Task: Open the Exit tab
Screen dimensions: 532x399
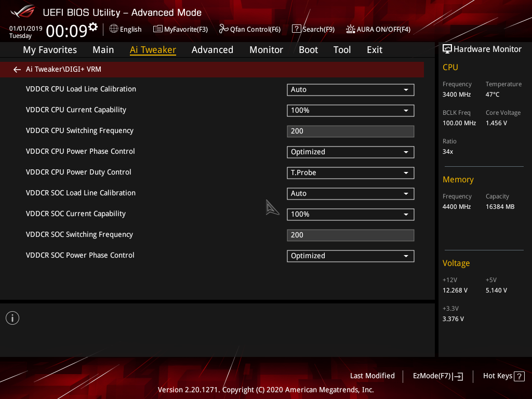Action: (375, 50)
